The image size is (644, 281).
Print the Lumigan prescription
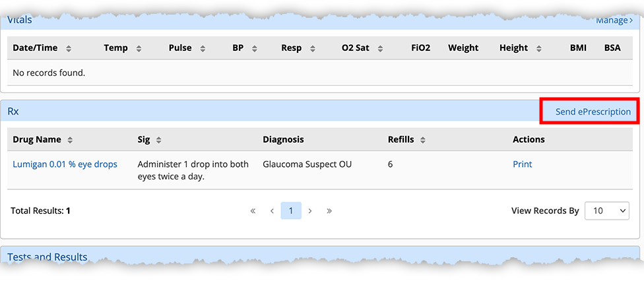coord(522,164)
